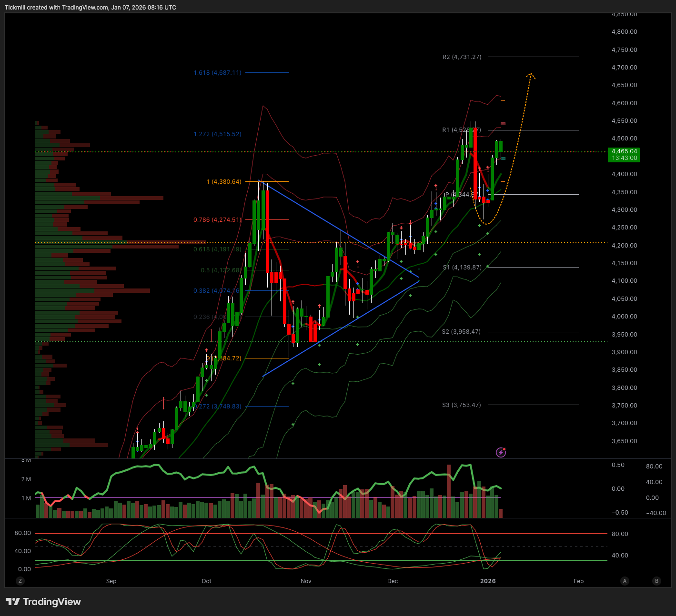Image resolution: width=676 pixels, height=616 pixels.
Task: Click the purple lightning bolt event icon
Action: (x=501, y=452)
